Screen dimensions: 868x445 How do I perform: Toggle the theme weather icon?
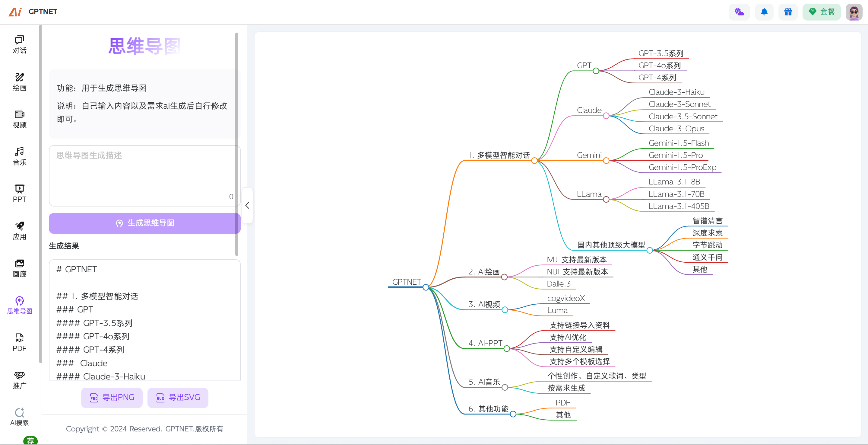point(739,12)
